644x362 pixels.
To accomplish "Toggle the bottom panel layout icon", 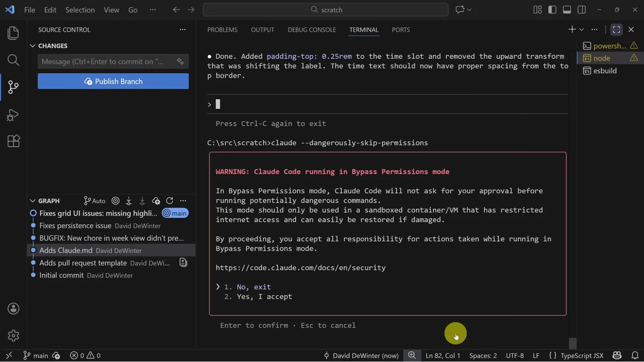I will [567, 10].
